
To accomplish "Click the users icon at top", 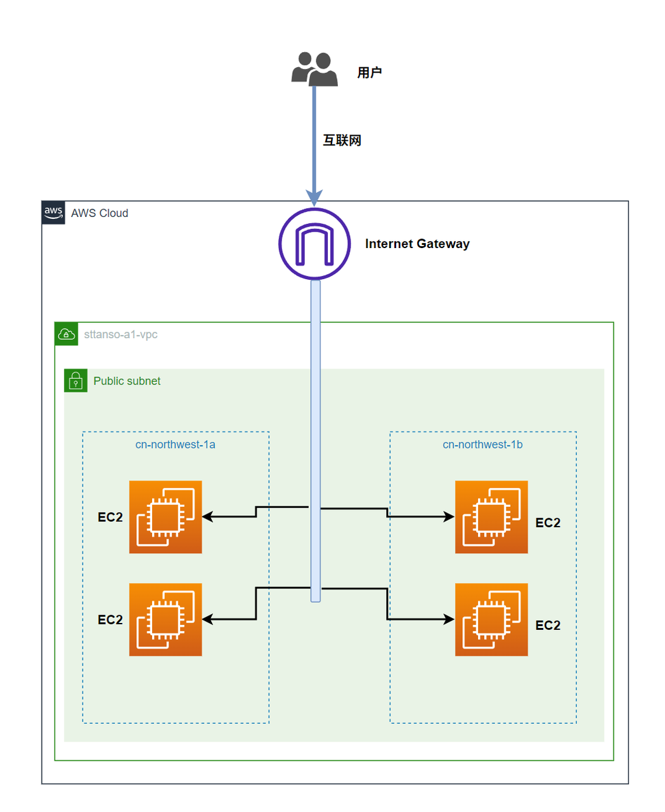I will point(314,69).
